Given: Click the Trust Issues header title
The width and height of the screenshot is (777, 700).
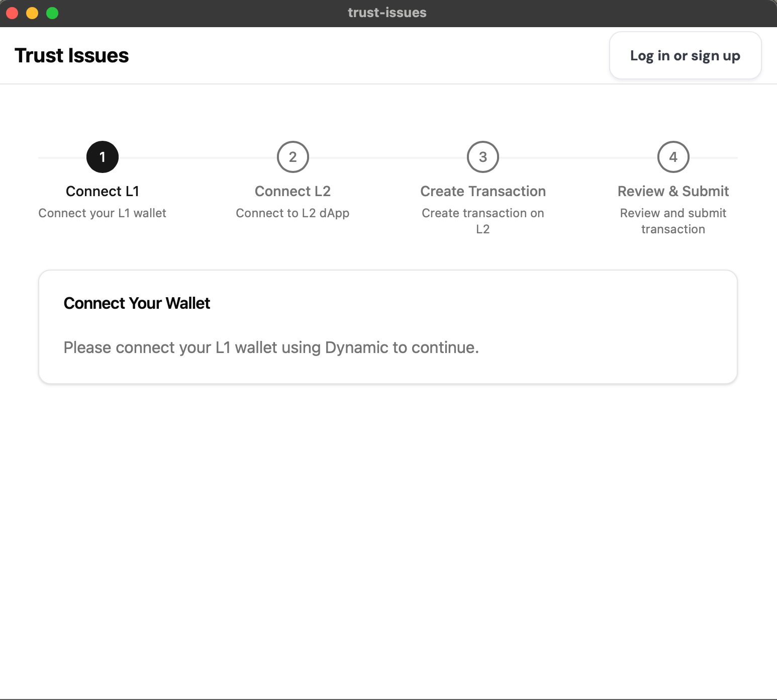Looking at the screenshot, I should [71, 55].
